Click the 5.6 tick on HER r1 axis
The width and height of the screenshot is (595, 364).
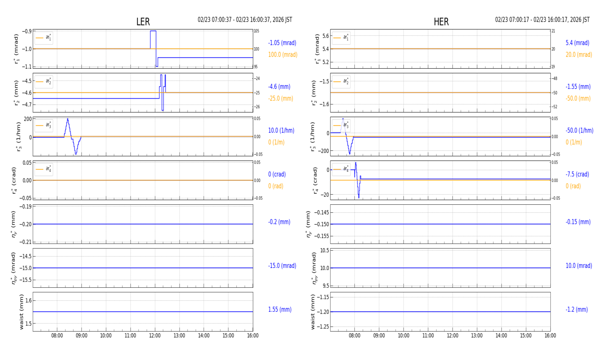point(325,36)
